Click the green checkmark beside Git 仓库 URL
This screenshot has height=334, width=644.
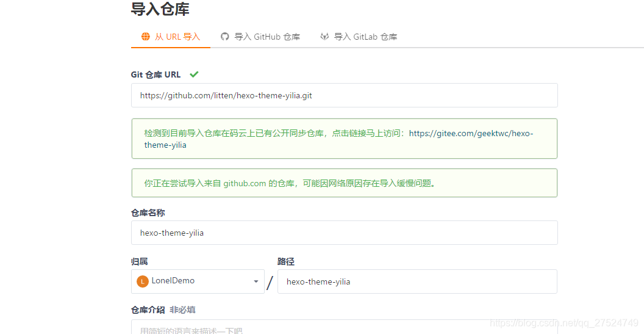(195, 74)
